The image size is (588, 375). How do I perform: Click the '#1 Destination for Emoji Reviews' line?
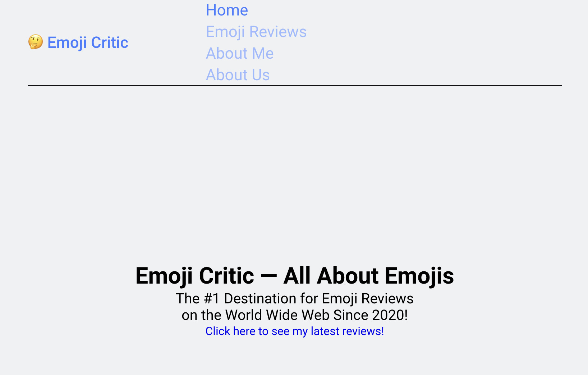coord(294,299)
